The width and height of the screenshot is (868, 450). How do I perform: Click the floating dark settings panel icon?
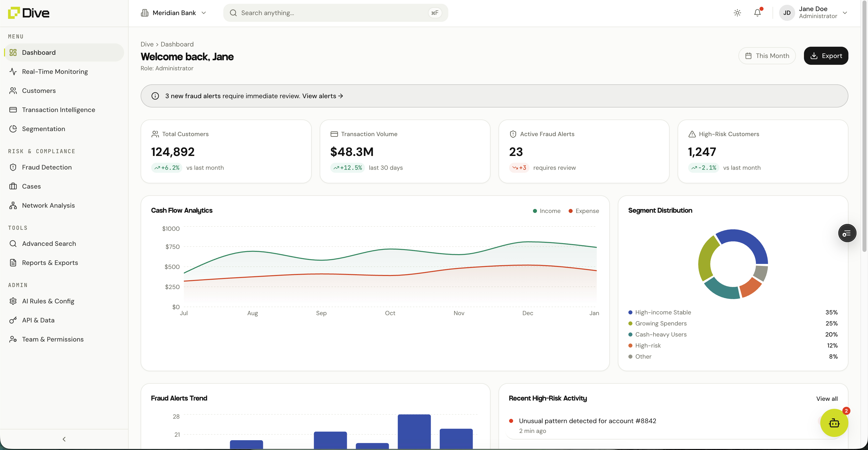click(x=847, y=233)
